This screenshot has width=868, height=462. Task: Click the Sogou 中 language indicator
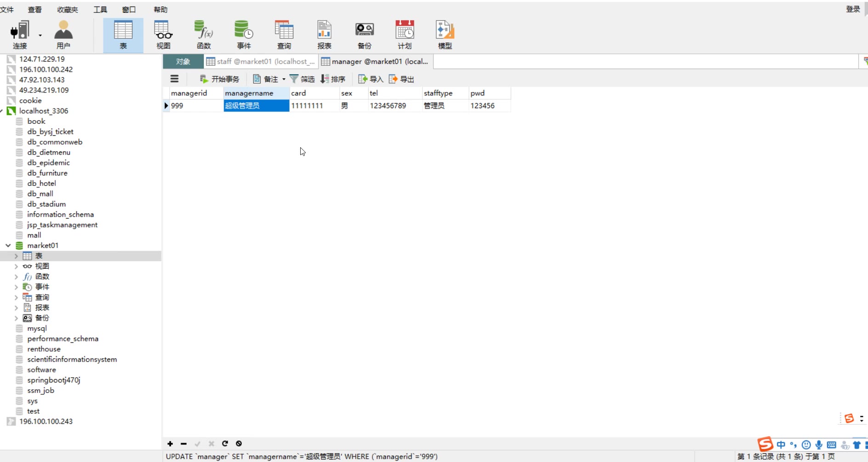[781, 445]
